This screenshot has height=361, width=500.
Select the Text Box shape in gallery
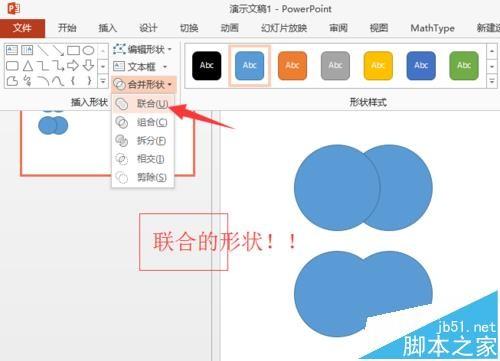click(12, 50)
